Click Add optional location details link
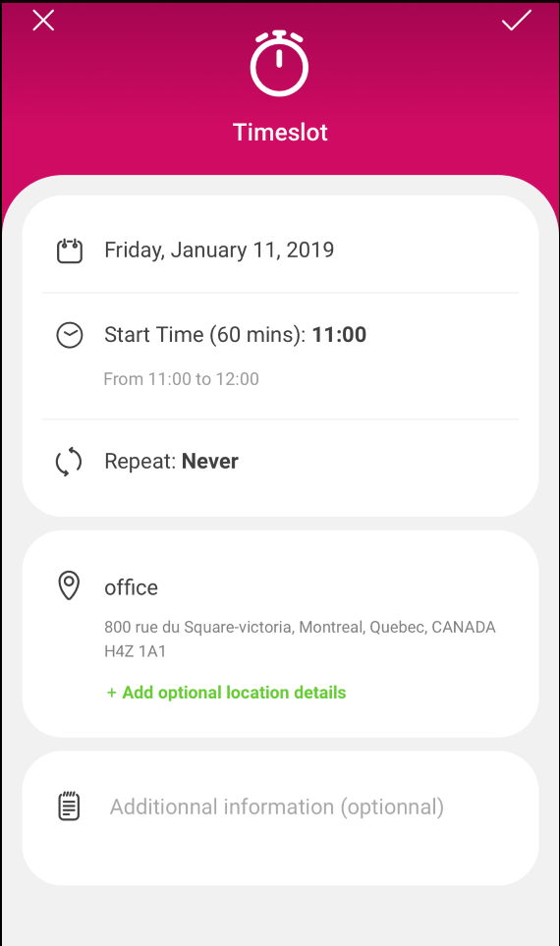The image size is (560, 946). pyautogui.click(x=226, y=693)
